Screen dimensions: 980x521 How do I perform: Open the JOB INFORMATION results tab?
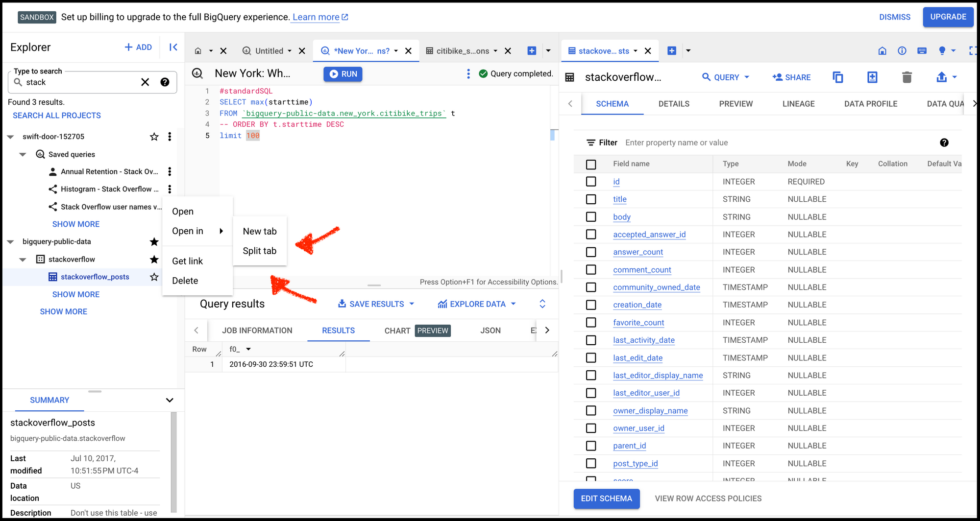257,331
